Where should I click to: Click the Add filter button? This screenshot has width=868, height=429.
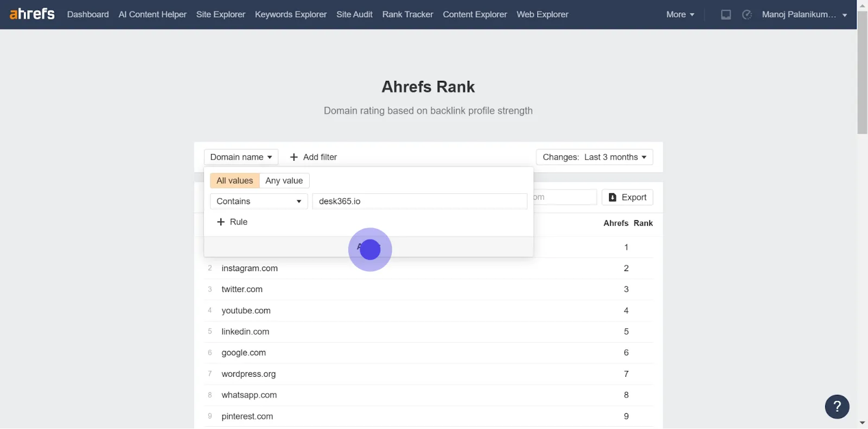pos(314,157)
